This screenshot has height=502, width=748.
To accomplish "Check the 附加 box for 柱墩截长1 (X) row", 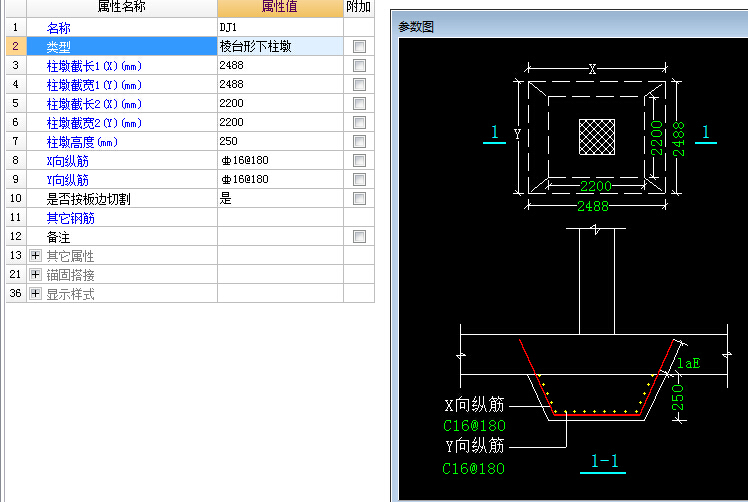I will (x=359, y=65).
